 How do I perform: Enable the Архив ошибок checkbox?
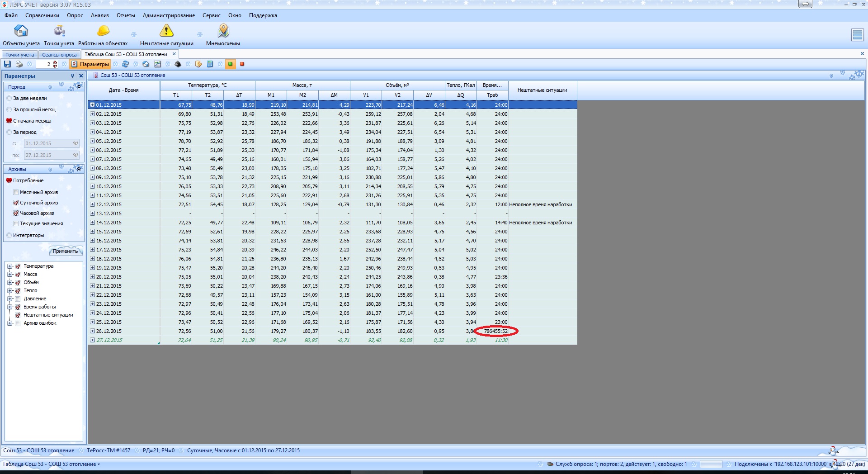point(18,323)
